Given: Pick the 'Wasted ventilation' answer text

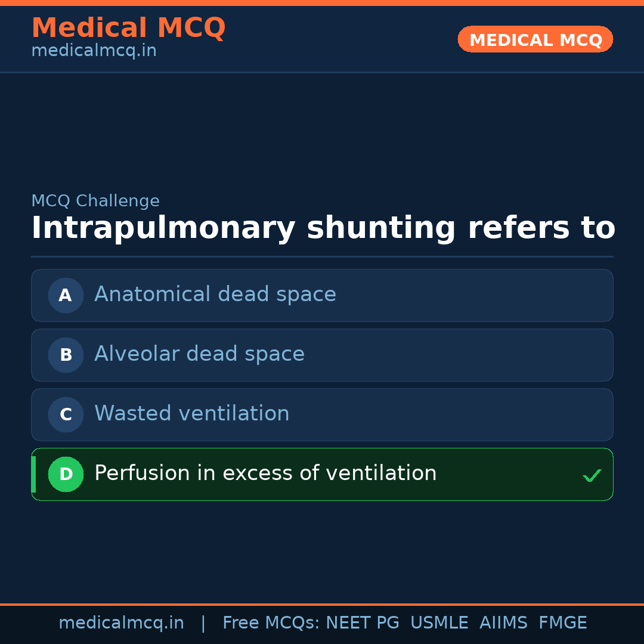Looking at the screenshot, I should tap(191, 414).
